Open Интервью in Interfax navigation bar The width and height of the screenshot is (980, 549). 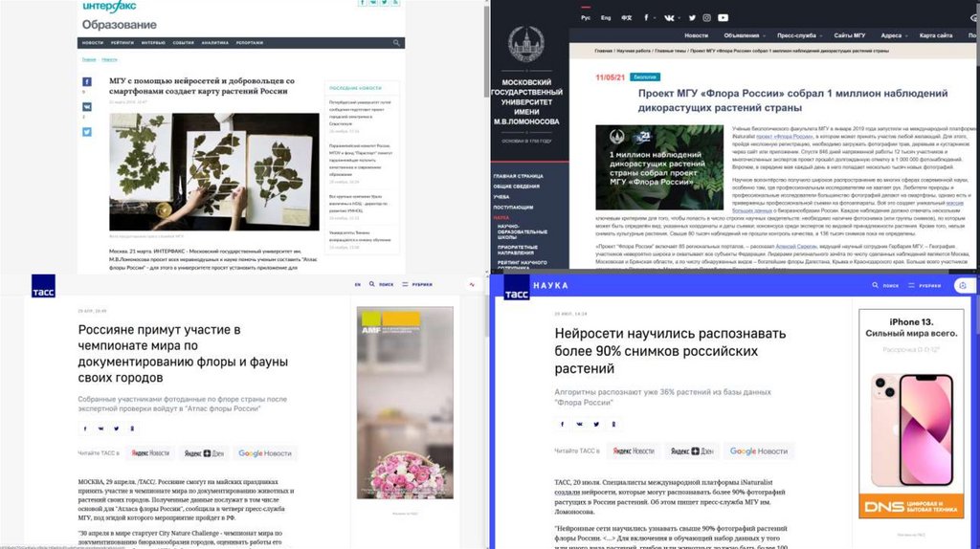(x=153, y=43)
